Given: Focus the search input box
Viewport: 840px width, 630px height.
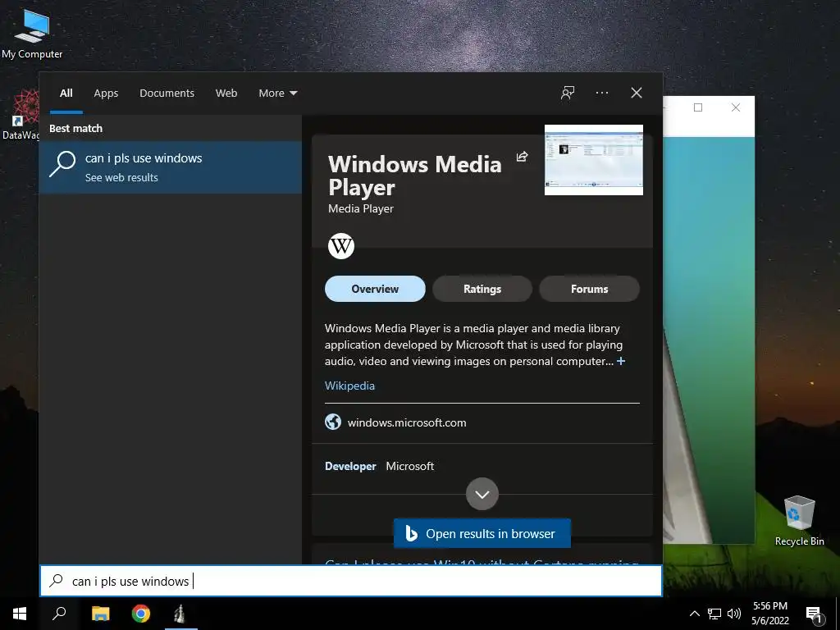Looking at the screenshot, I should point(351,581).
